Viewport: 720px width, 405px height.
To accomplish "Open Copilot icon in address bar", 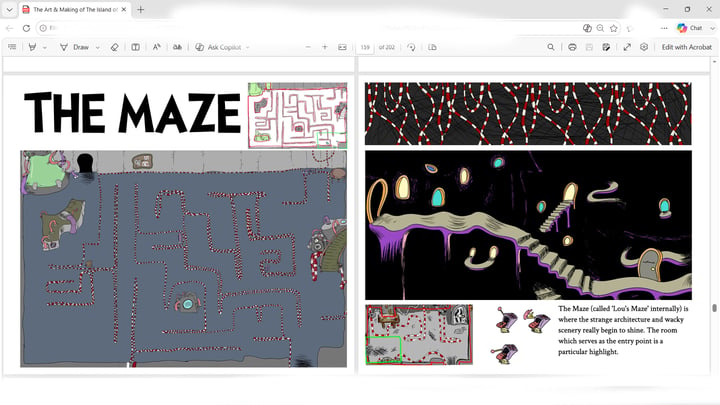I will [587, 28].
